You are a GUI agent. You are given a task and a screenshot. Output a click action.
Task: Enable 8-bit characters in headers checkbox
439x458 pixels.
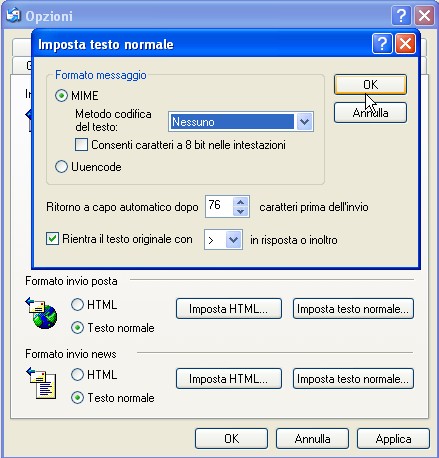point(81,145)
